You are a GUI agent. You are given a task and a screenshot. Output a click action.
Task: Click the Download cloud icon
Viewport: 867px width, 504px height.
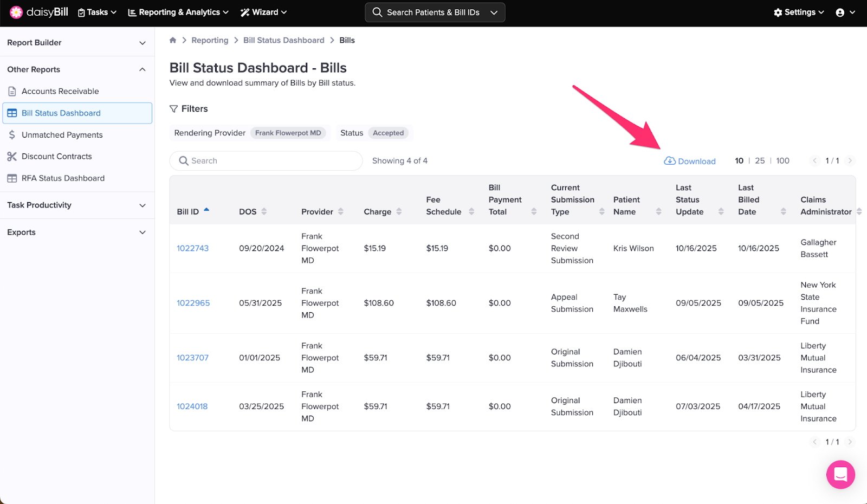click(x=670, y=161)
